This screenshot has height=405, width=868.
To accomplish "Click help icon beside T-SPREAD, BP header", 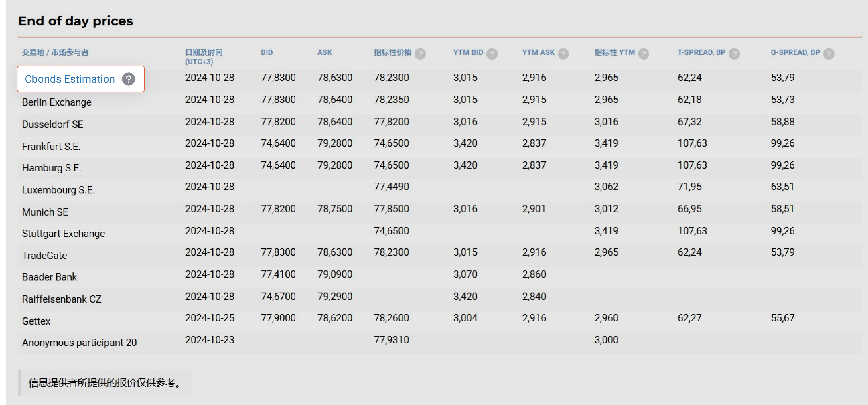I will click(x=734, y=54).
